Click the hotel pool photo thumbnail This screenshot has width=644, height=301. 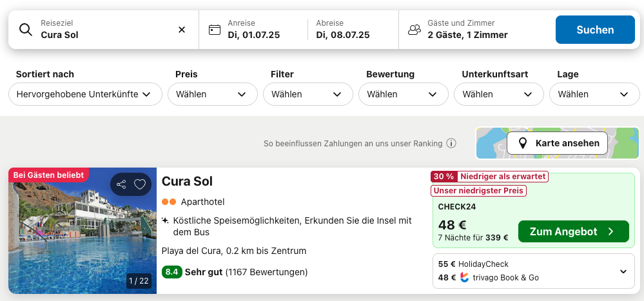[x=83, y=231]
